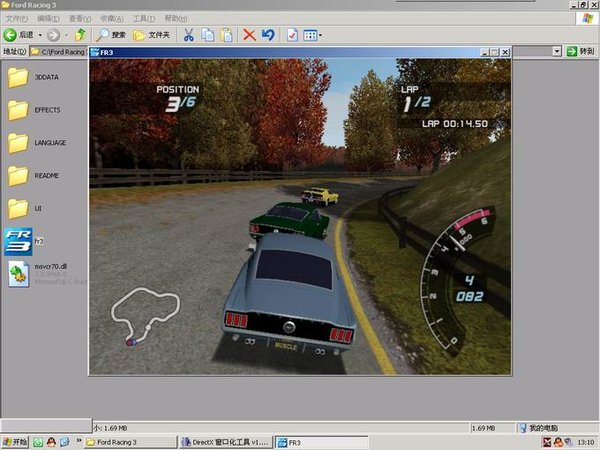Click the Paste clipboard icon
The image size is (600, 450).
pyautogui.click(x=227, y=34)
